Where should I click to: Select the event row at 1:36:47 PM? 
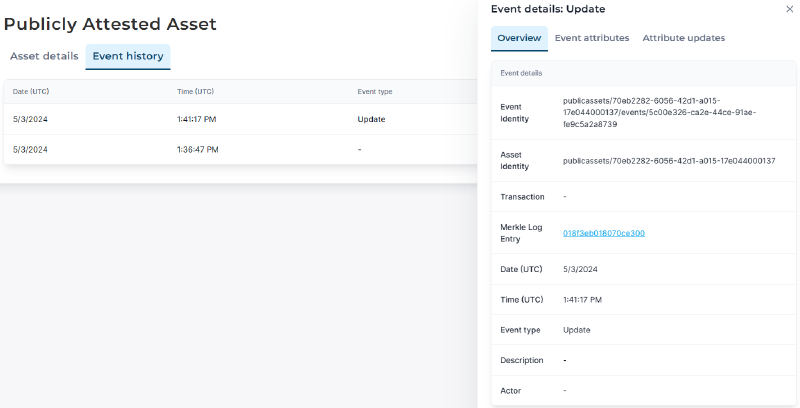click(240, 149)
